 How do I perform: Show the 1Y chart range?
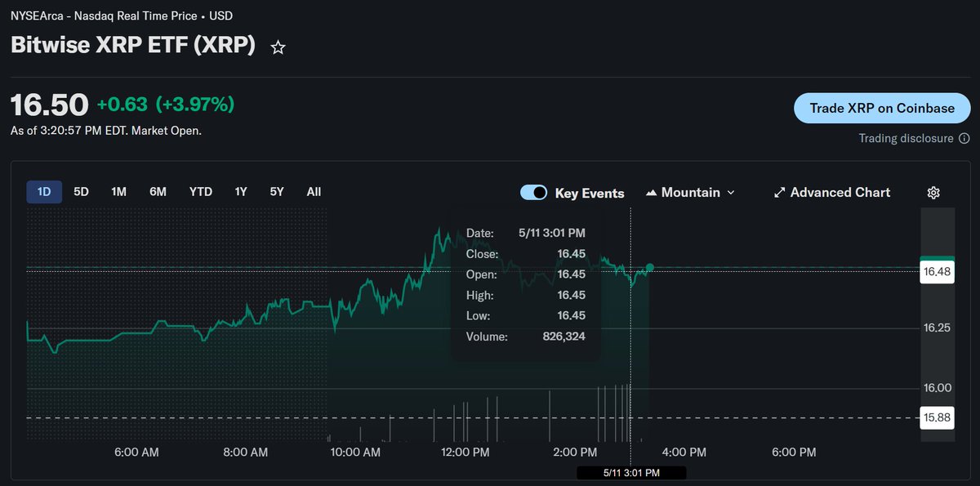coord(241,192)
